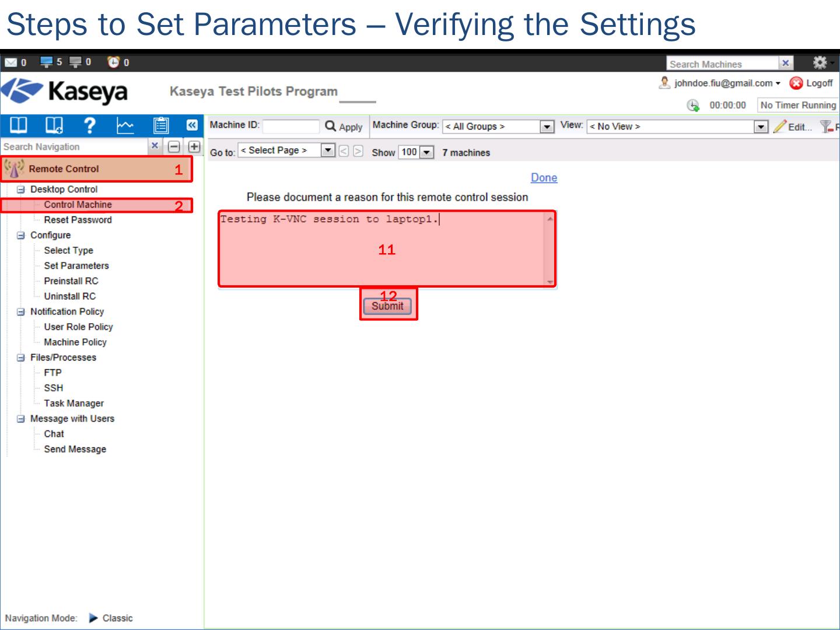This screenshot has width=840, height=630.
Task: Collapse the Message with Users tree group
Action: pyautogui.click(x=21, y=419)
